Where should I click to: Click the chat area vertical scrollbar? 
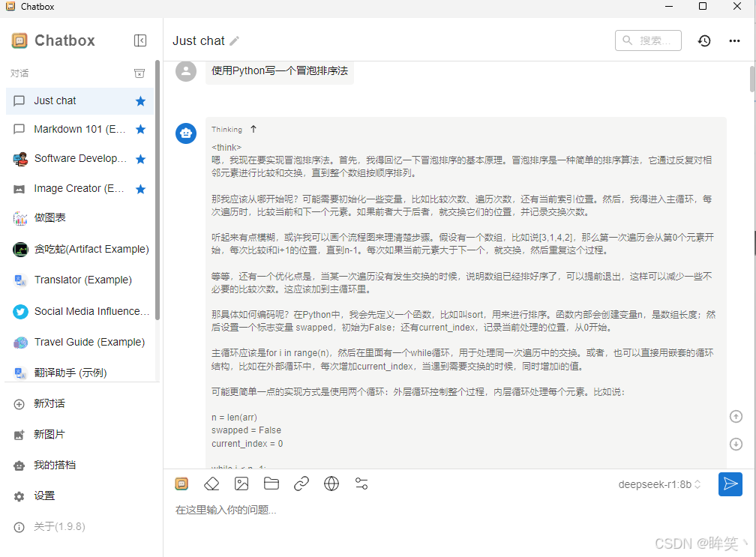(752, 79)
